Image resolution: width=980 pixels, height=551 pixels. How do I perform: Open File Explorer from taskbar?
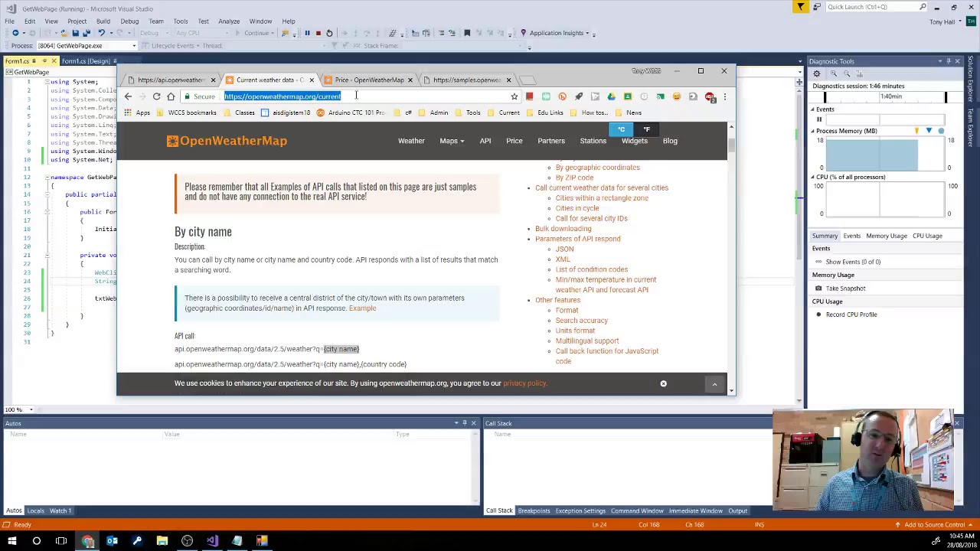tap(162, 541)
